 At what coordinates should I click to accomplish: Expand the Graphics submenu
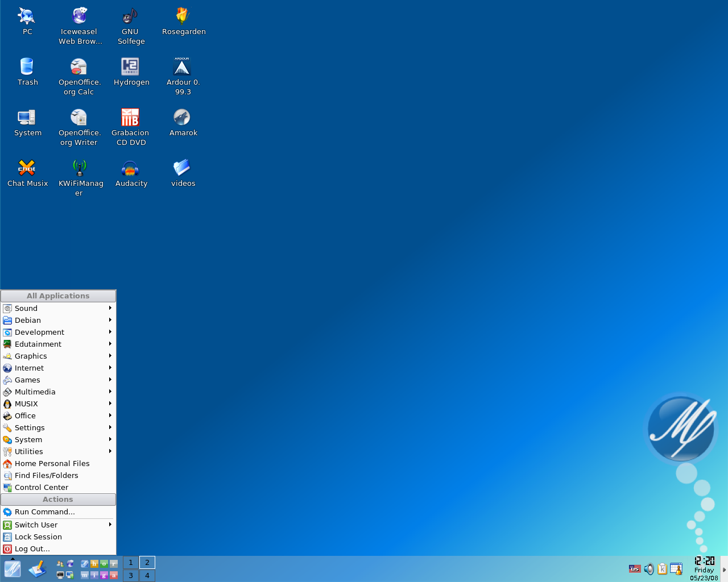point(58,356)
